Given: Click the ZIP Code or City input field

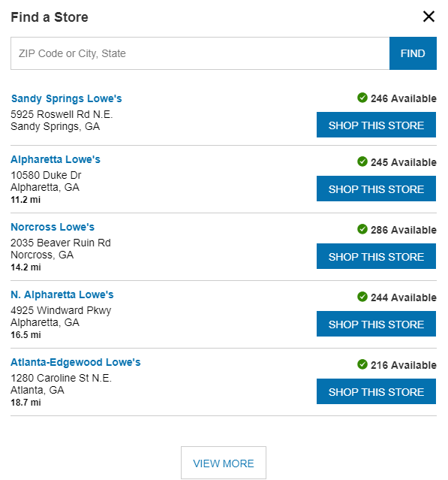Looking at the screenshot, I should point(200,53).
